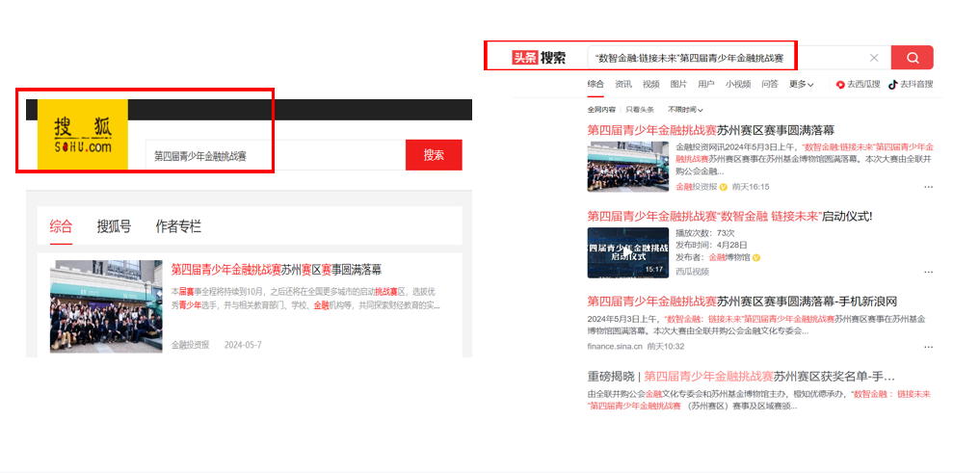980x473 pixels.
Task: Select the 全网内容 filter option
Action: (601, 110)
